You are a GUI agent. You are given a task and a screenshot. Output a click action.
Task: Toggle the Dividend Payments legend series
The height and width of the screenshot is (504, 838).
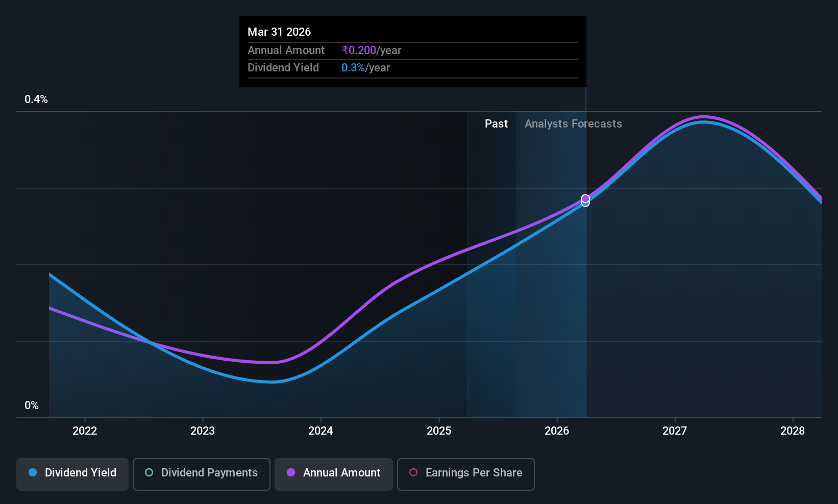coord(202,474)
